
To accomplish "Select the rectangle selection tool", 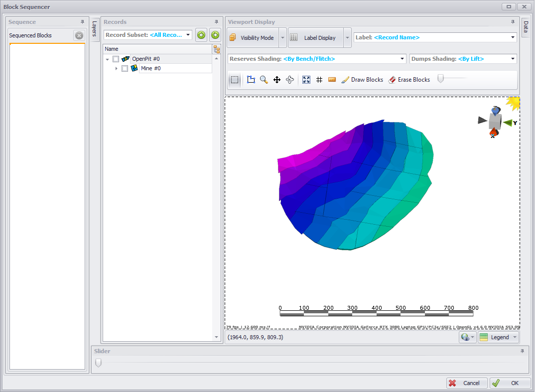I will tap(235, 80).
